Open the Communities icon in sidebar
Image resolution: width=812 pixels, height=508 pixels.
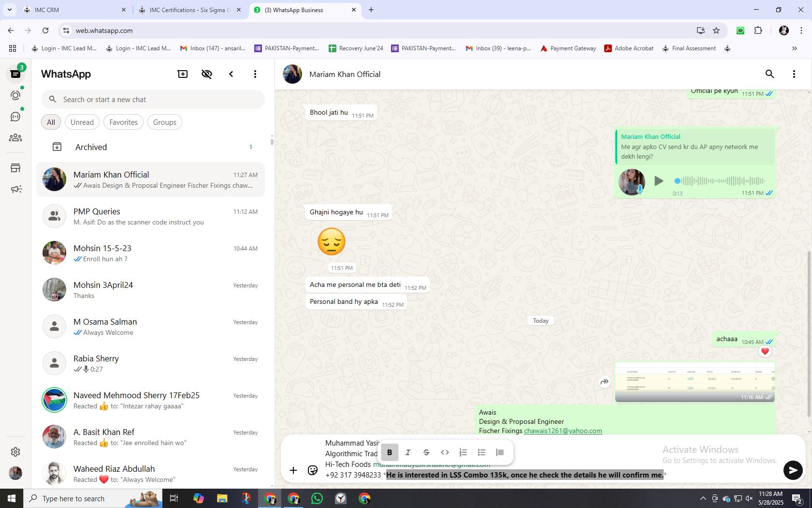15,138
